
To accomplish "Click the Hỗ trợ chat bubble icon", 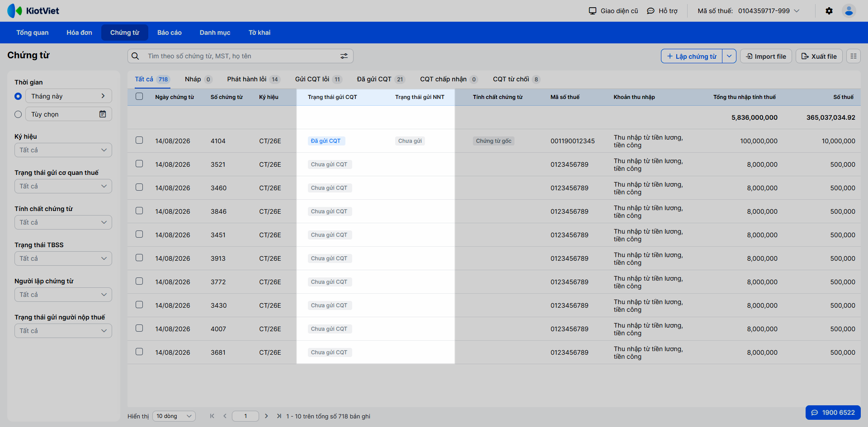I will (651, 11).
